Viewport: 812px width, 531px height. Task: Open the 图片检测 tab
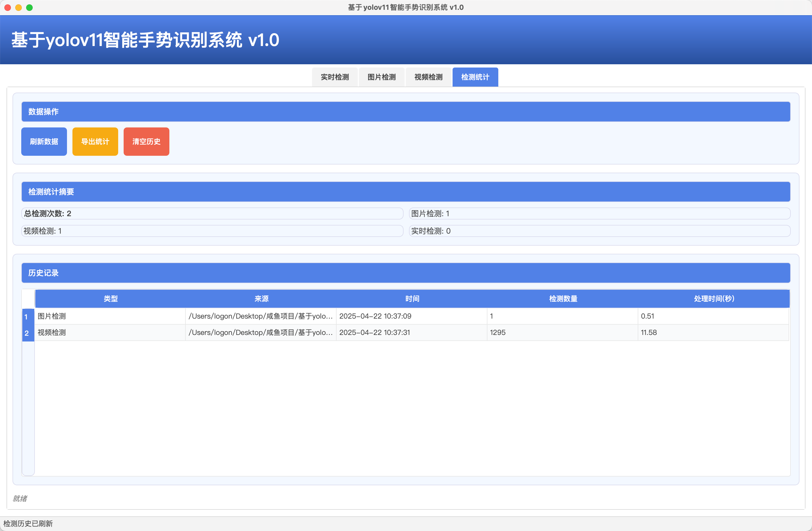click(381, 77)
